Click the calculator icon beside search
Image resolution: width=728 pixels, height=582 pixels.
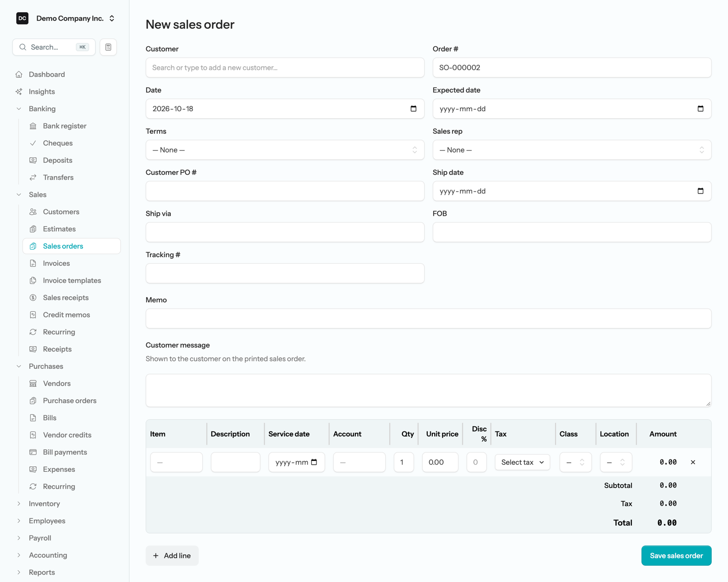[x=108, y=47]
